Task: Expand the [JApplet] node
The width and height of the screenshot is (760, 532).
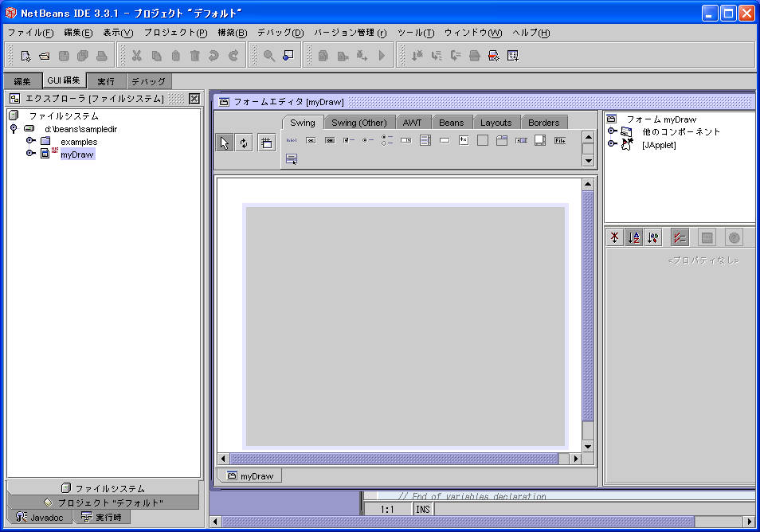Action: click(x=612, y=144)
